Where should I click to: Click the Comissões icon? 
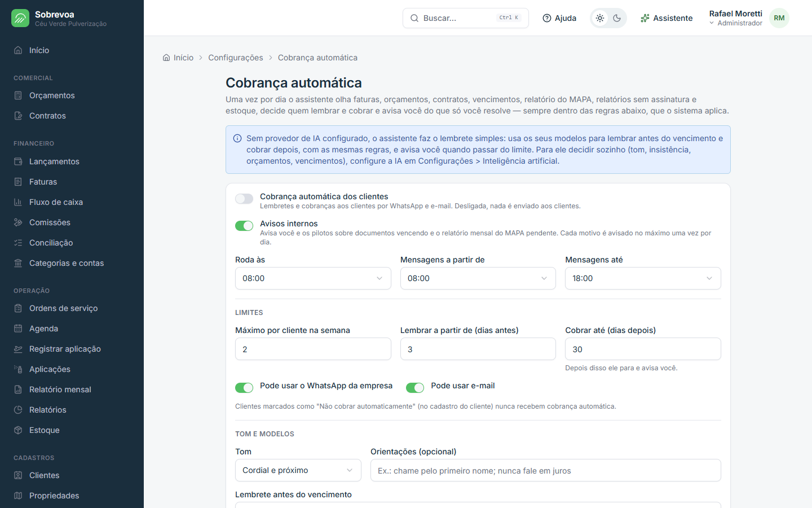click(18, 222)
